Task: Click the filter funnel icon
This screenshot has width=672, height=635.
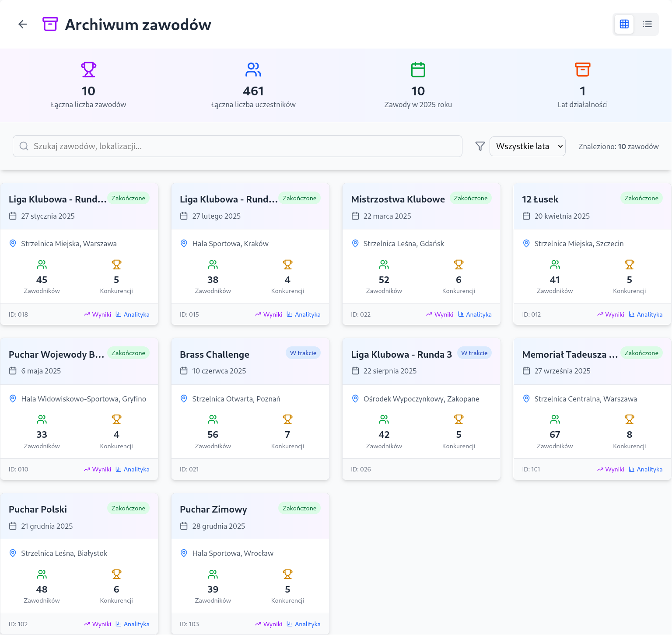Action: click(480, 147)
